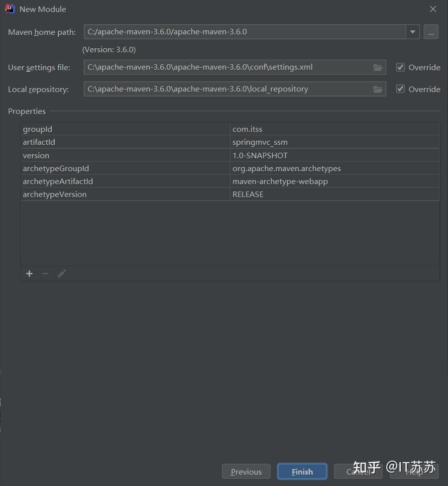Open Help for the New Module dialog

(x=415, y=471)
